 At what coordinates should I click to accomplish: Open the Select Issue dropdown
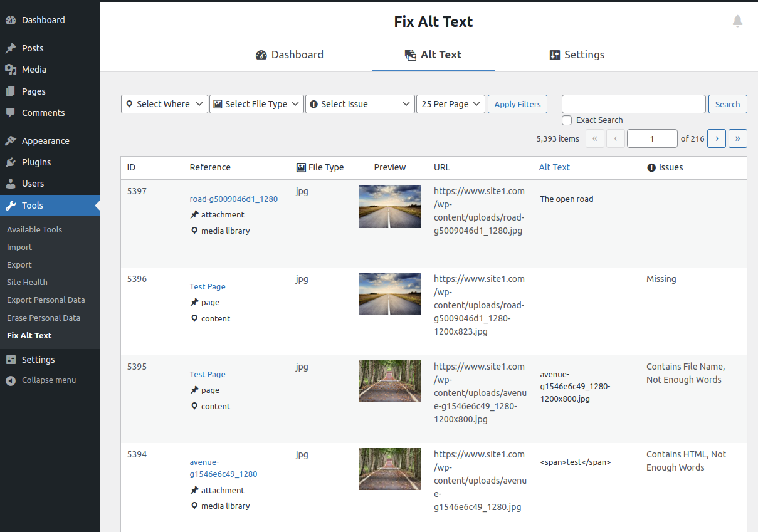360,104
